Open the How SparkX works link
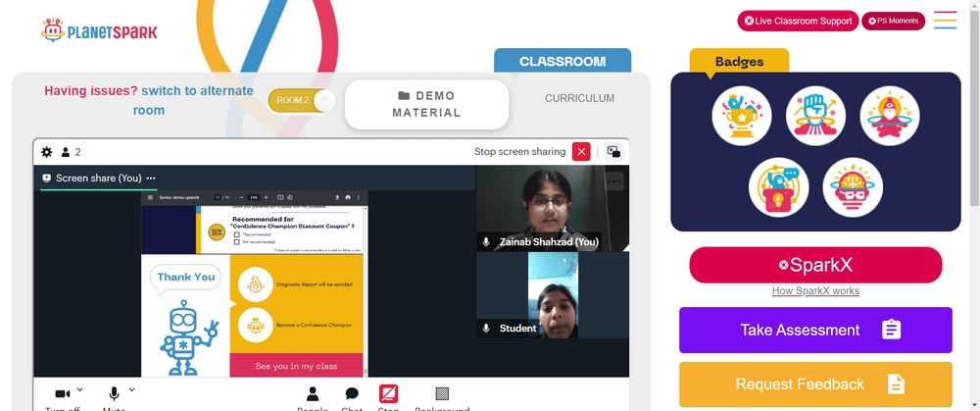The image size is (980, 411). point(815,291)
